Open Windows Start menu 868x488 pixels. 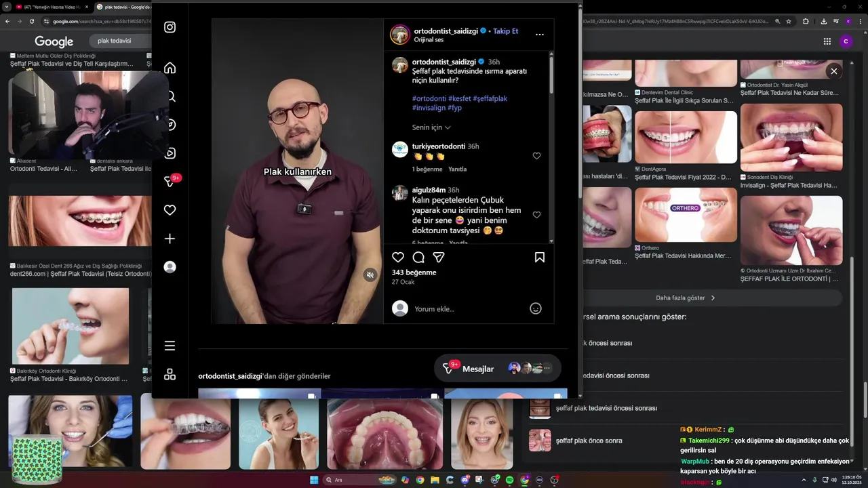point(314,480)
